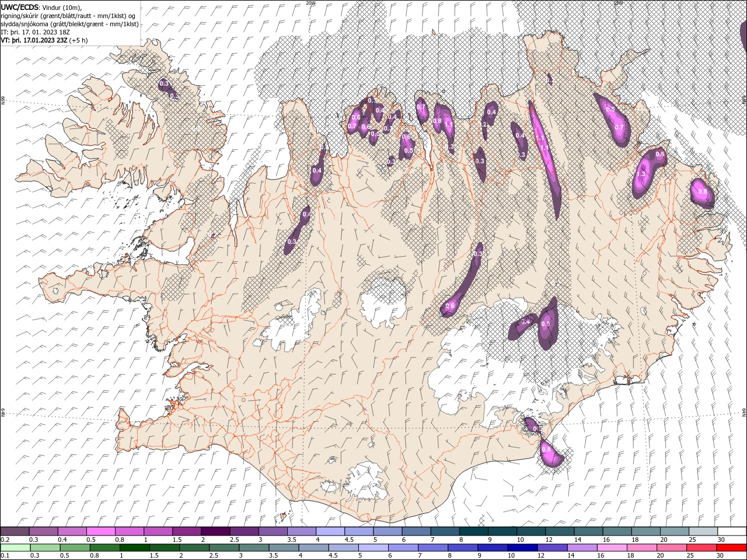Click the deep blue rain swatch at 10
Image resolution: width=747 pixels, height=560 pixels.
click(522, 548)
